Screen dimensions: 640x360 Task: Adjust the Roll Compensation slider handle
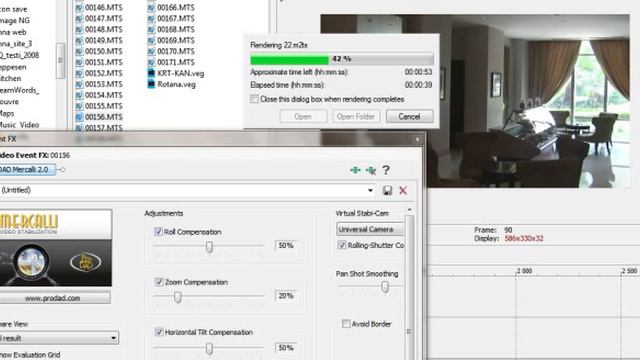tap(209, 247)
